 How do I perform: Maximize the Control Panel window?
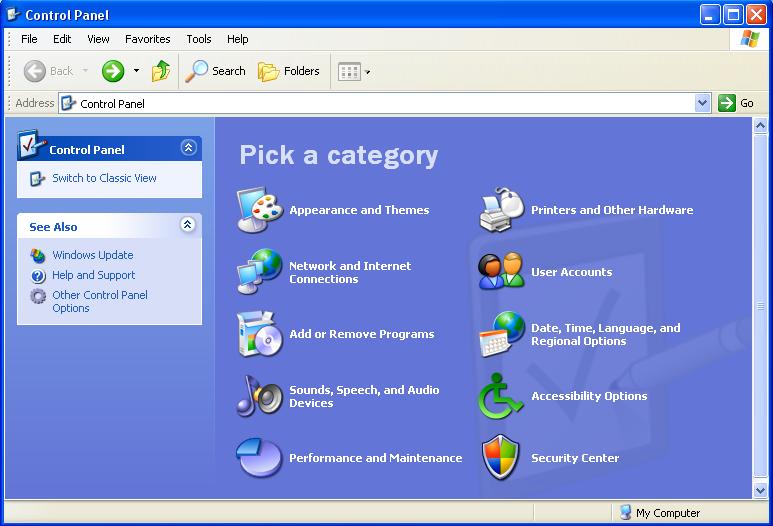[733, 15]
